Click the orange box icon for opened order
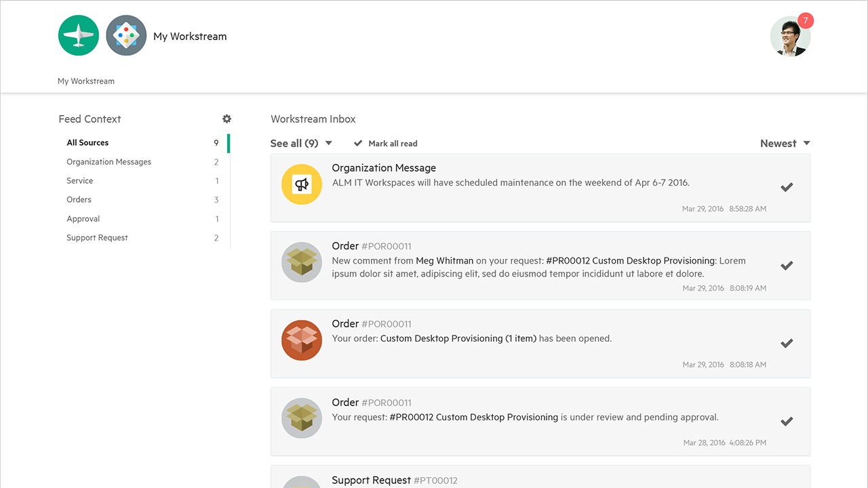This screenshot has width=868, height=488. [302, 340]
